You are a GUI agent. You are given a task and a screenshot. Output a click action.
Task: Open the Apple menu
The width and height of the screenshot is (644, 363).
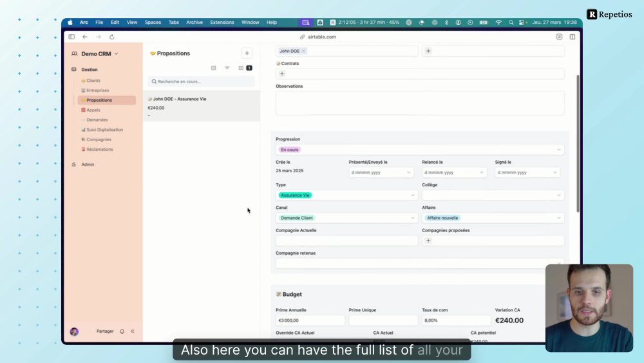click(x=70, y=23)
